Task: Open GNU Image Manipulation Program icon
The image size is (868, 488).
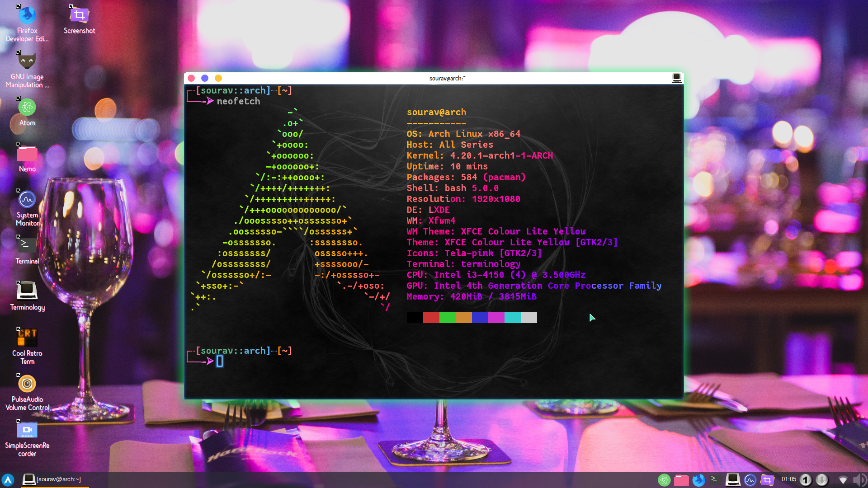Action: pos(27,61)
